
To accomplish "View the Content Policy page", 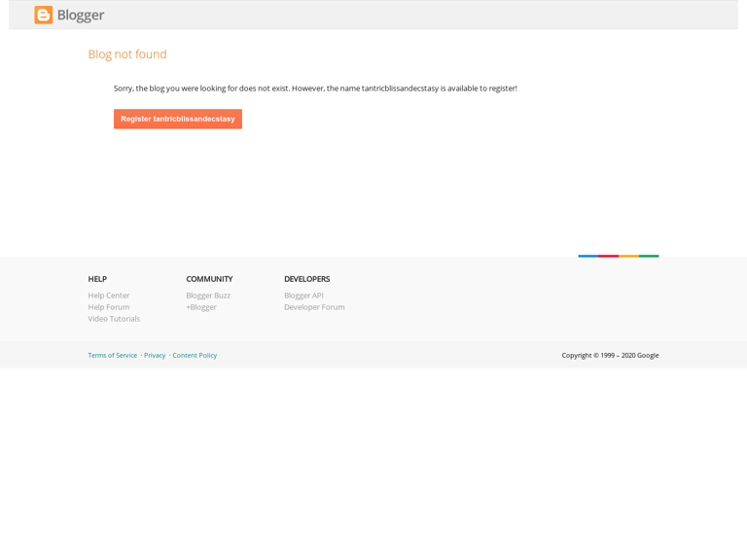I will 195,355.
